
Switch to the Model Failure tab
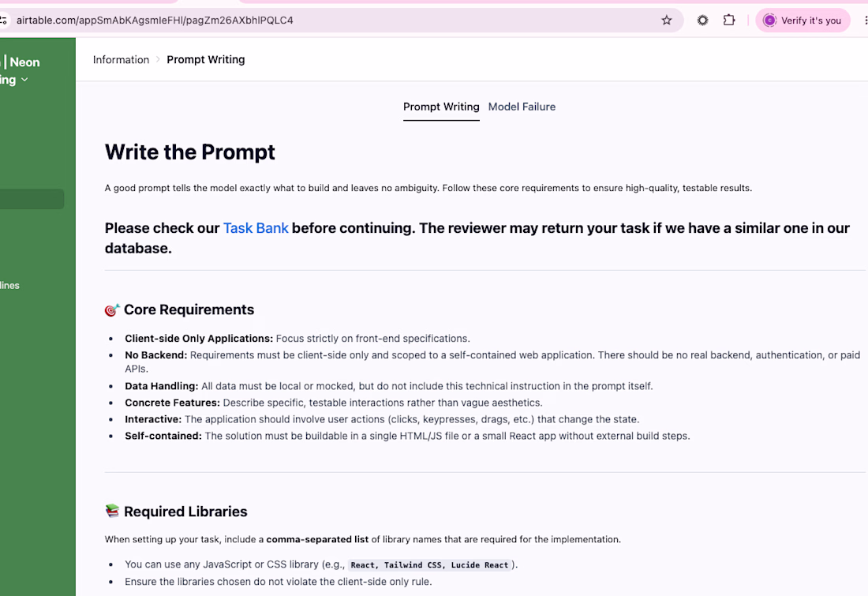point(522,107)
